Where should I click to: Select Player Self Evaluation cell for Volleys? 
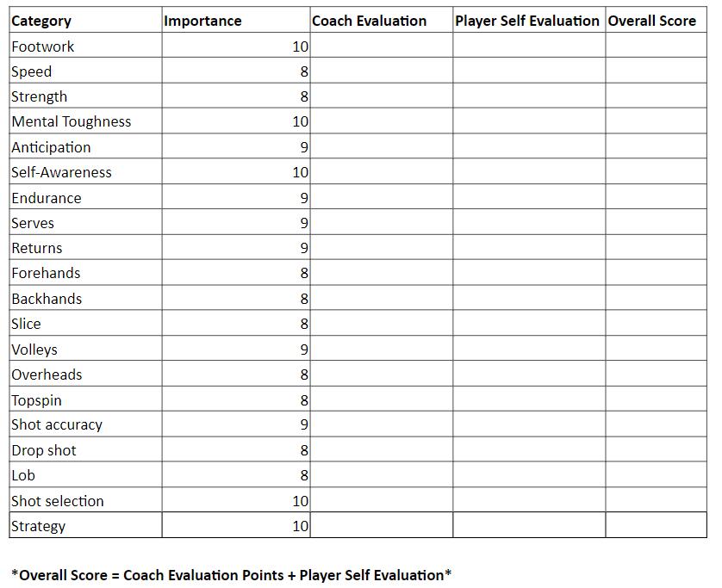pyautogui.click(x=528, y=350)
